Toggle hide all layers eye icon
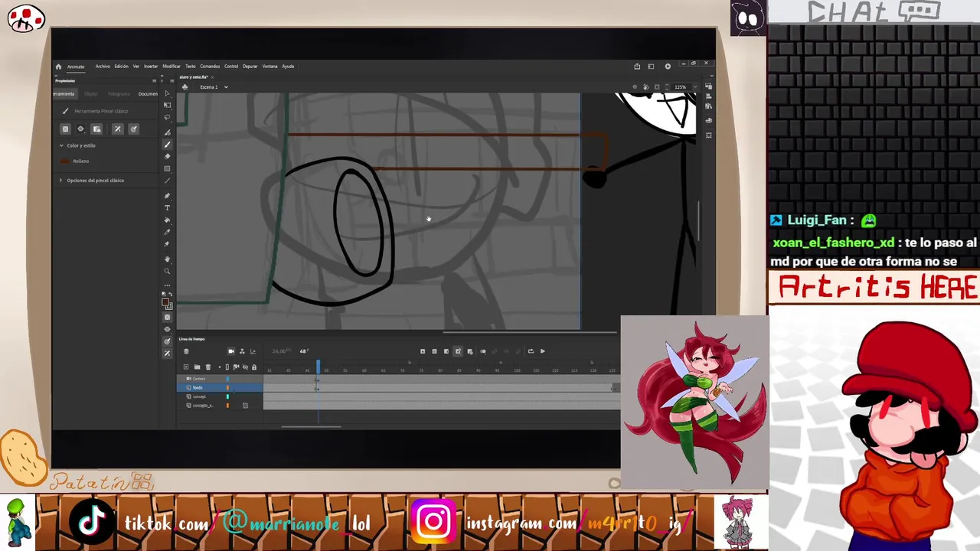The height and width of the screenshot is (551, 980). click(245, 367)
